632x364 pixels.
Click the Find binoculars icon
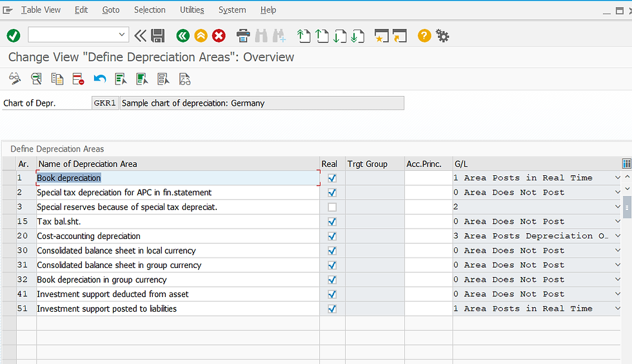coord(261,36)
